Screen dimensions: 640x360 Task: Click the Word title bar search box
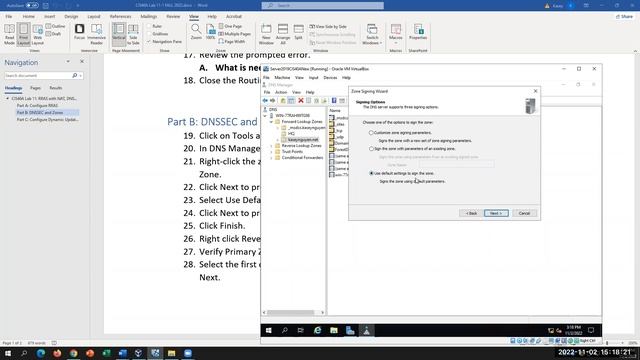click(x=322, y=5)
